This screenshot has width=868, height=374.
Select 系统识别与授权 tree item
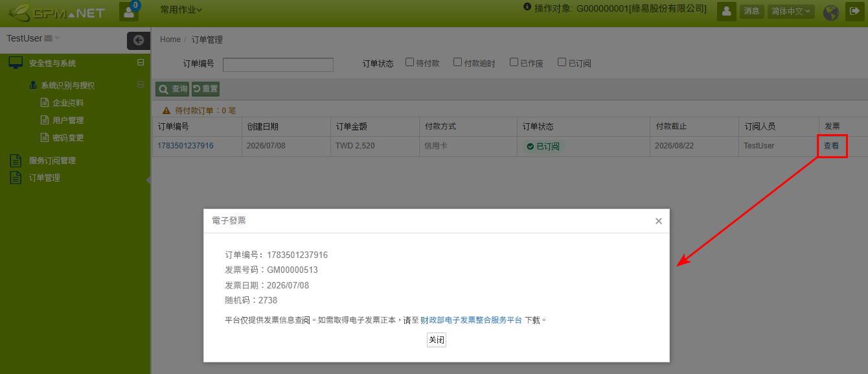pos(67,85)
